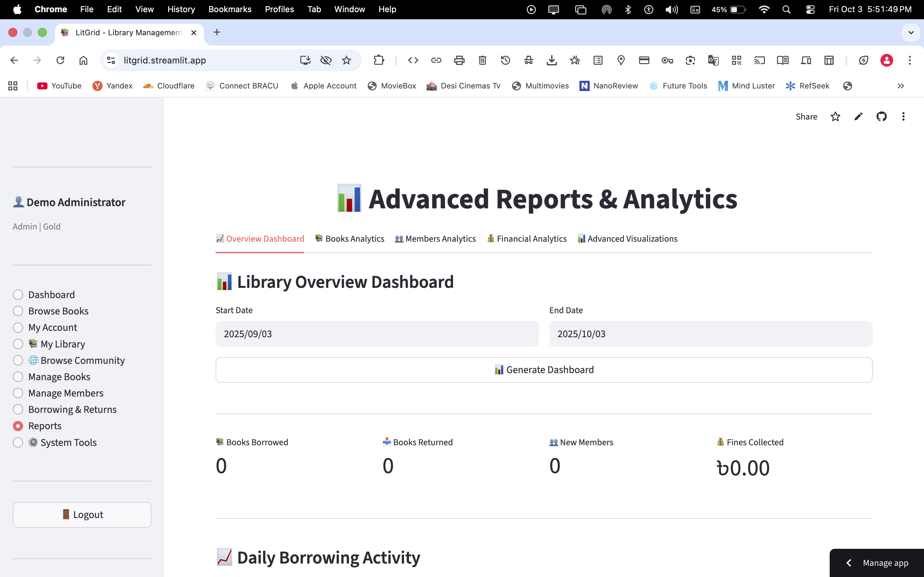Click the Chrome extensions puzzle icon
This screenshot has height=577, width=924.
coord(378,60)
